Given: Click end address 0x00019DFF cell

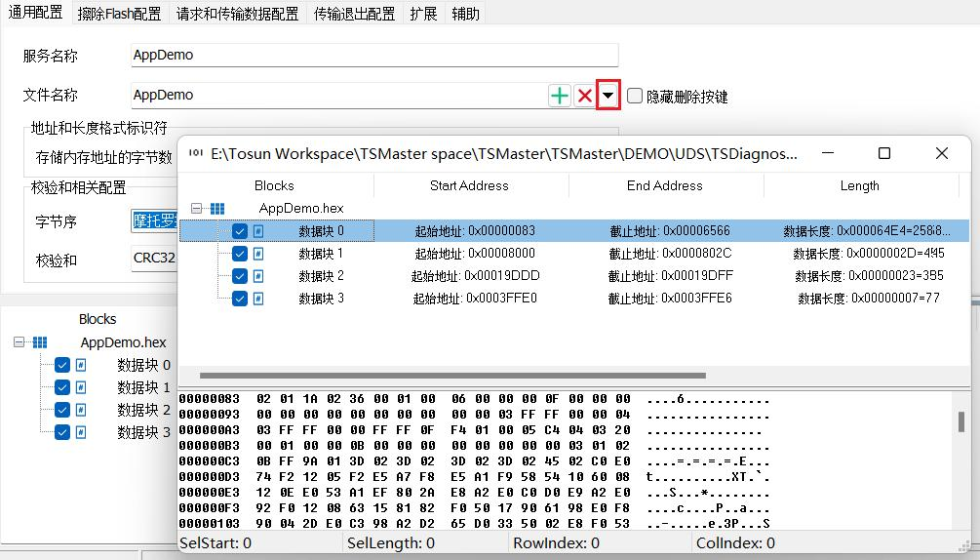Looking at the screenshot, I should (x=671, y=276).
